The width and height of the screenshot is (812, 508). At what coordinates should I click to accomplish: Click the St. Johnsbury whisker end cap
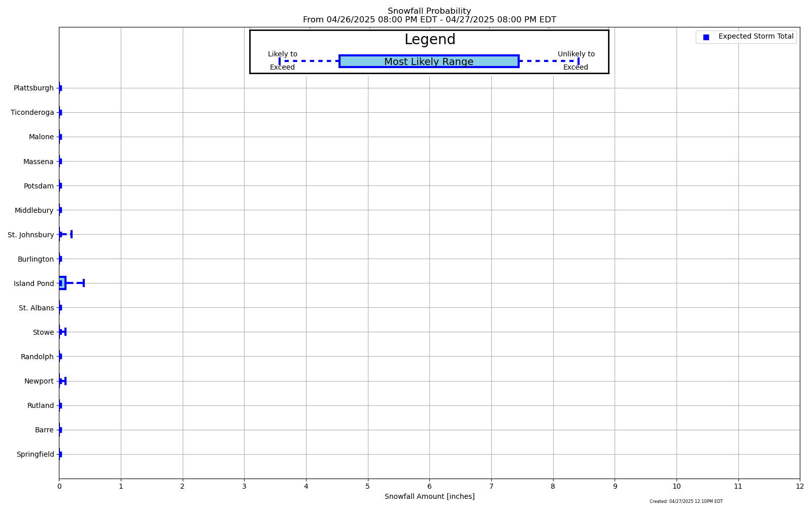pyautogui.click(x=72, y=234)
